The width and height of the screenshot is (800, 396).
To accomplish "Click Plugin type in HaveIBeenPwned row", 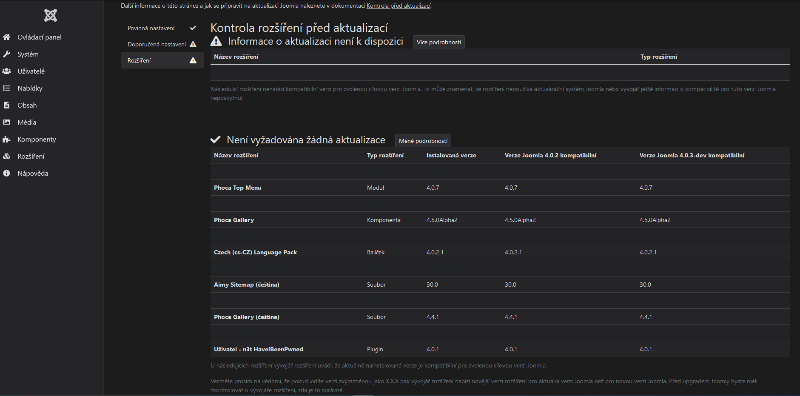I will 374,349.
